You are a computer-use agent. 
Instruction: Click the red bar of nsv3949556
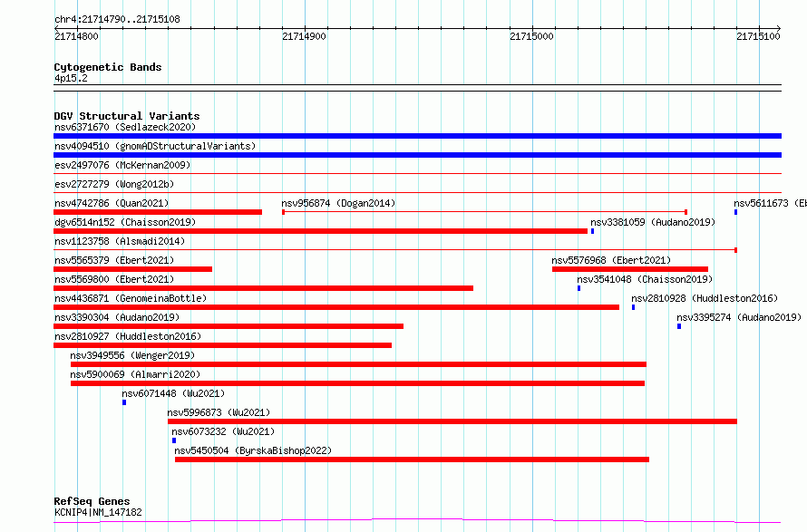[x=358, y=364]
